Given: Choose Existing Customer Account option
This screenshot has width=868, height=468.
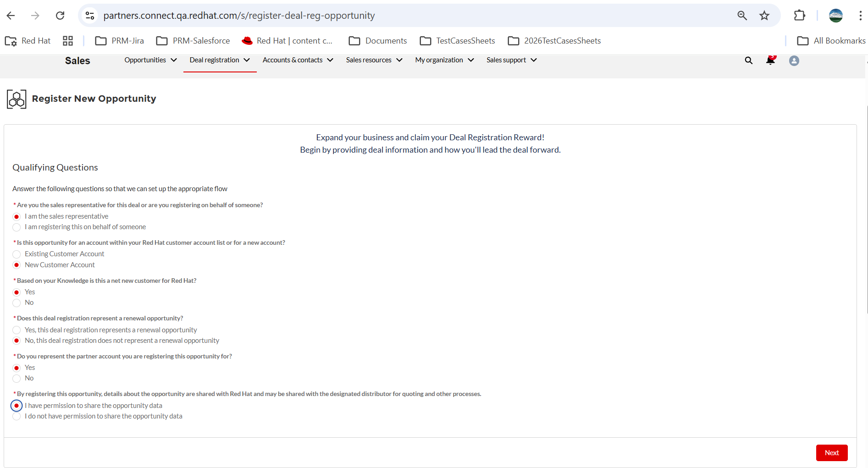Looking at the screenshot, I should (x=17, y=254).
